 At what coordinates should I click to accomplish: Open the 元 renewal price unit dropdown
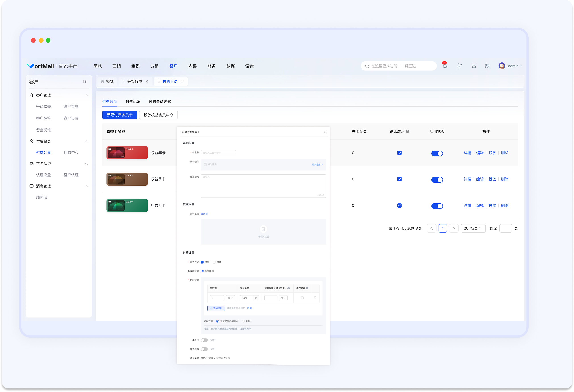(283, 298)
